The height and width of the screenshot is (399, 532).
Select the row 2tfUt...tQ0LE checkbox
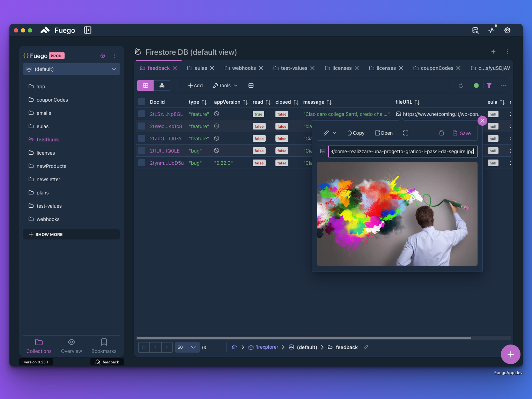[x=142, y=150]
